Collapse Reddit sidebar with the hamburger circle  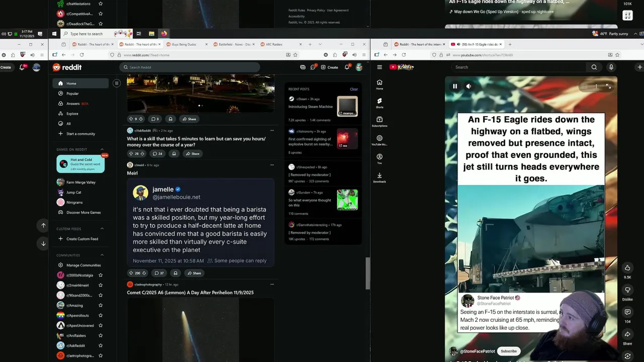[117, 83]
